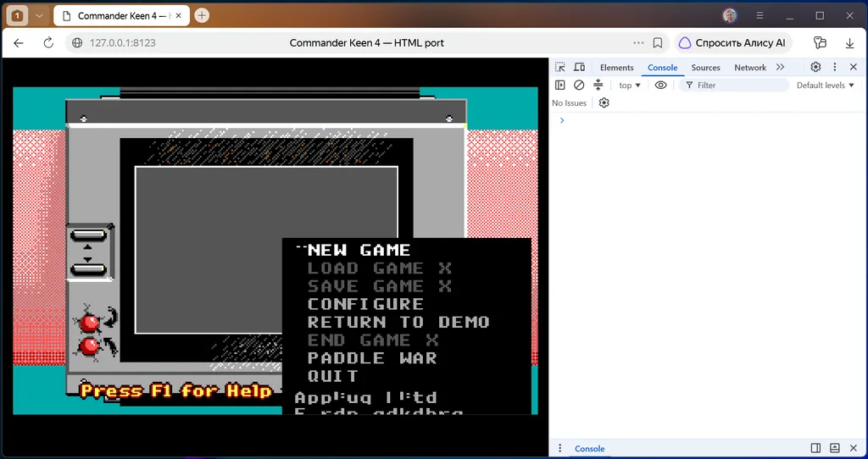
Task: Focus the console Filter field
Action: pyautogui.click(x=733, y=86)
